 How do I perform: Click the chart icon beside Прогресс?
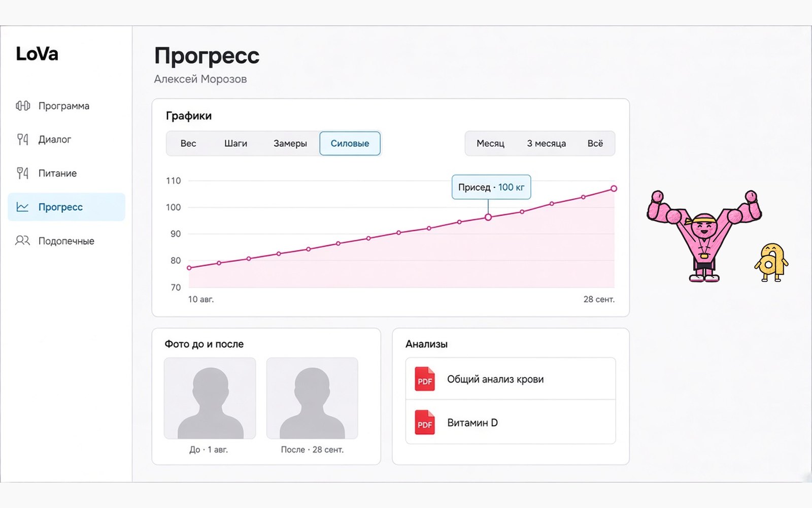coord(22,207)
